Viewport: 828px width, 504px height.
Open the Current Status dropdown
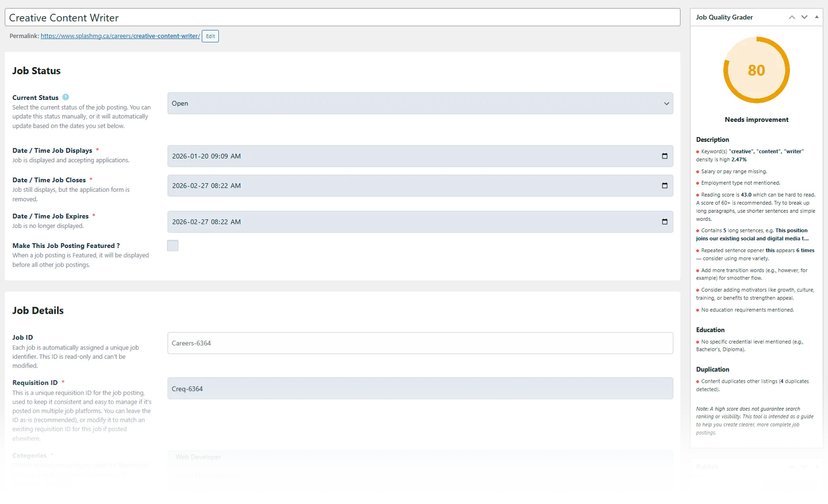coord(420,103)
